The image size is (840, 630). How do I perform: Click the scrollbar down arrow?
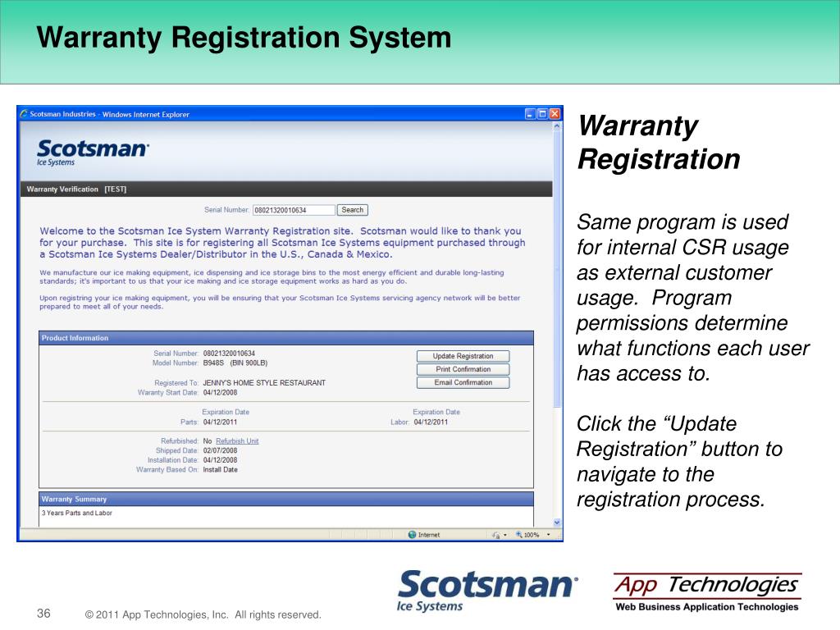coord(557,523)
